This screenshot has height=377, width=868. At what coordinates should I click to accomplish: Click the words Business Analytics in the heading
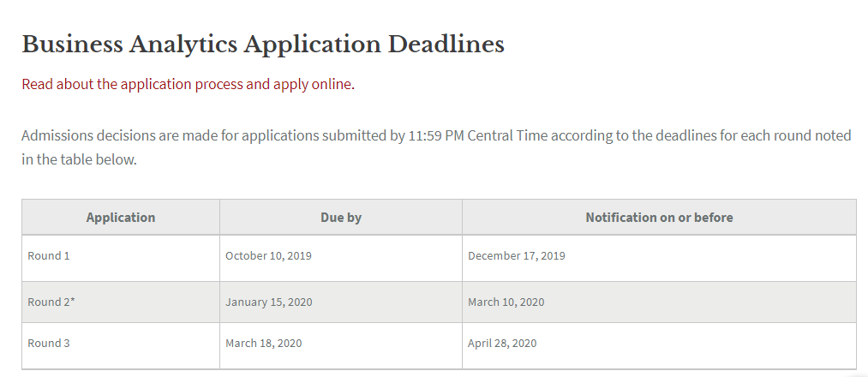(x=129, y=45)
